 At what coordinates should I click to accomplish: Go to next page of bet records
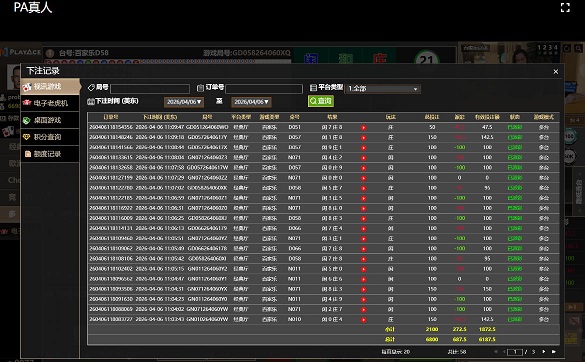tap(544, 352)
